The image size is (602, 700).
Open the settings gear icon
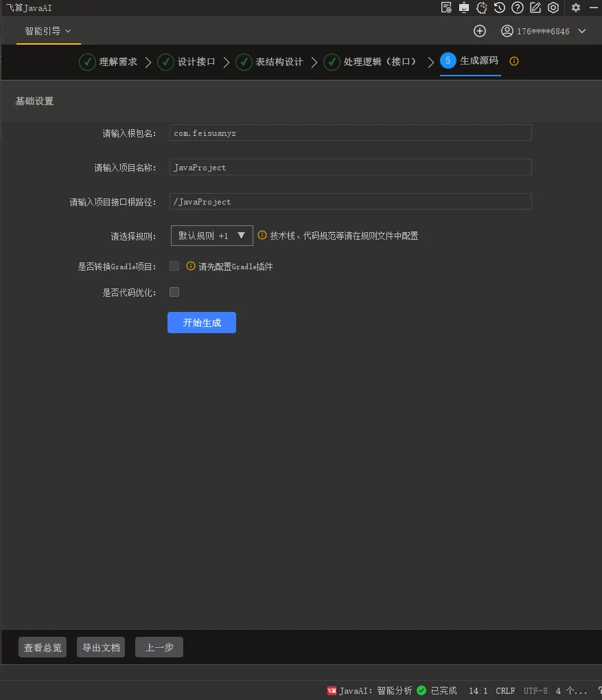click(575, 8)
